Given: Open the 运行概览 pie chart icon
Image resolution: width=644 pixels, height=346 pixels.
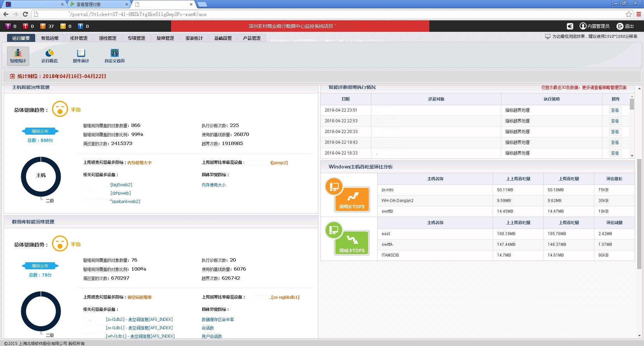Looking at the screenshot, I should [x=49, y=56].
